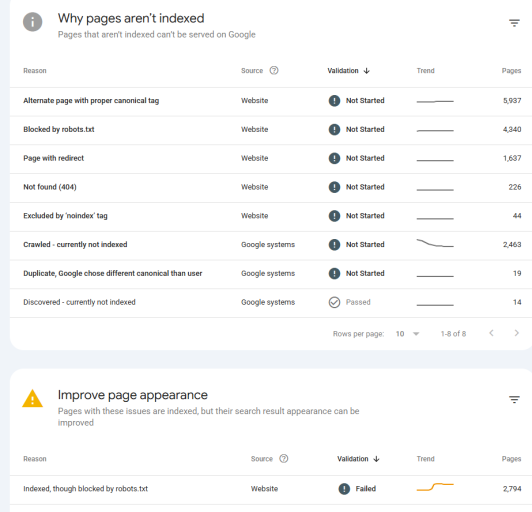Click Not Started icon for Blocked by robots.txt row
532x512 pixels.
point(334,129)
